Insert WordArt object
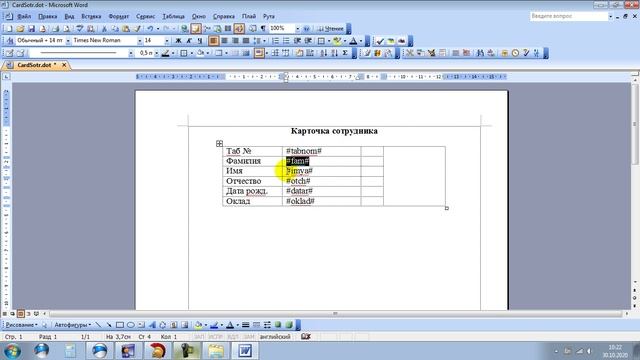Viewport: 640px width, 360px height. click(152, 325)
